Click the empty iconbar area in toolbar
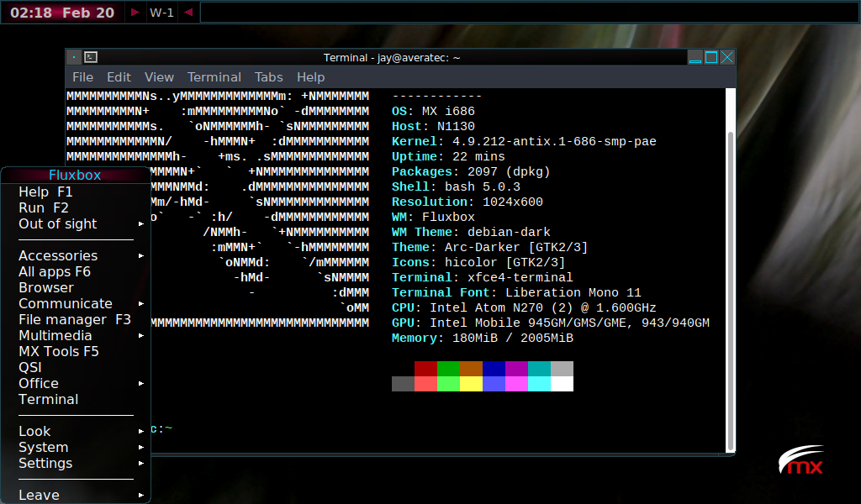Screen dimensions: 861x504 coord(529,12)
